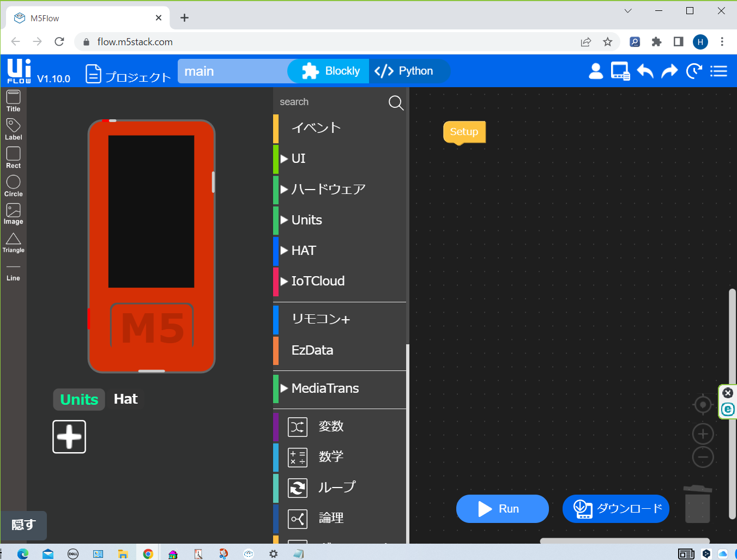
Task: Select the Label UI element tool
Action: [13, 130]
